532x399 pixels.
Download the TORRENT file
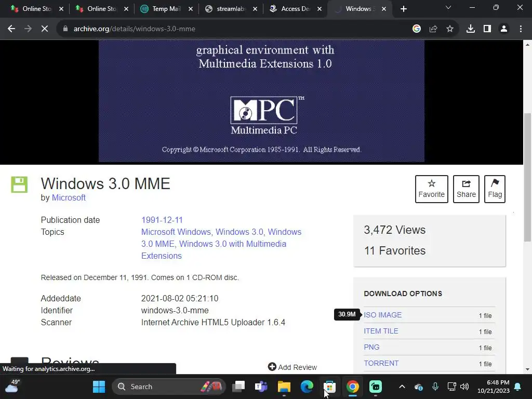coord(381,363)
